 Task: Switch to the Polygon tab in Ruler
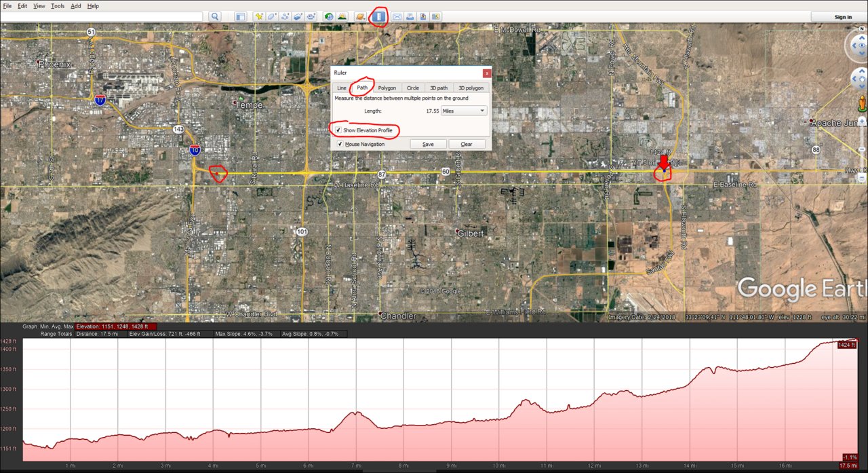(x=387, y=88)
